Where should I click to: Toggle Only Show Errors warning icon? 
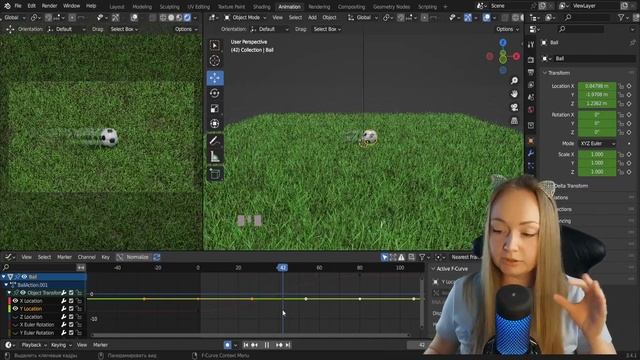402,257
